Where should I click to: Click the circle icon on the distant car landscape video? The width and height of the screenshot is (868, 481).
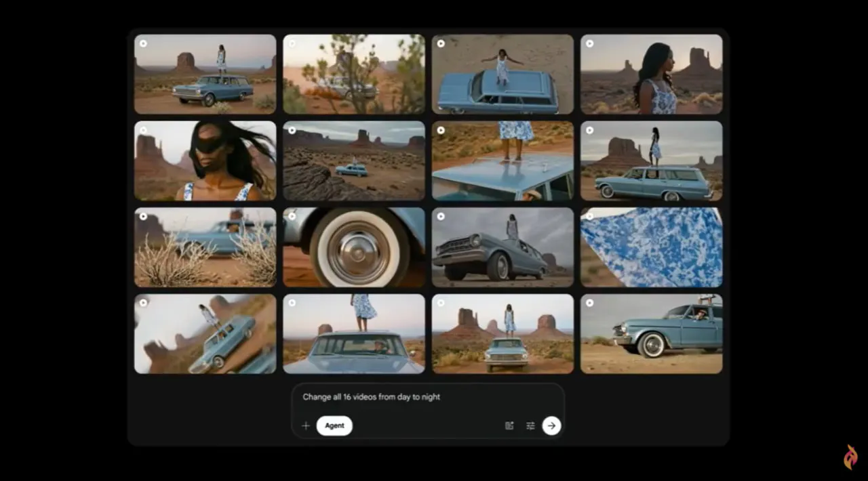(292, 130)
